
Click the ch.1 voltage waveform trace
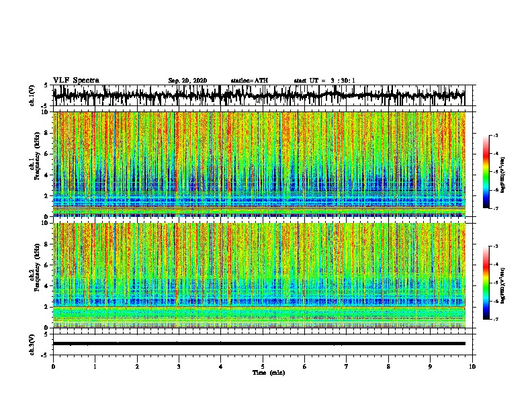[x=259, y=95]
